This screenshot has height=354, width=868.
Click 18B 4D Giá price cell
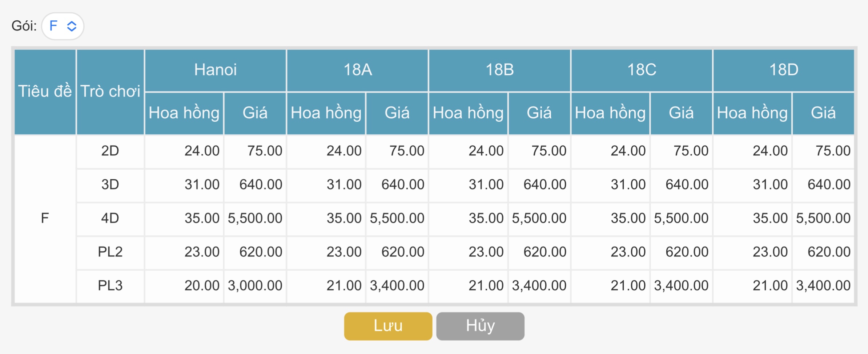539,218
